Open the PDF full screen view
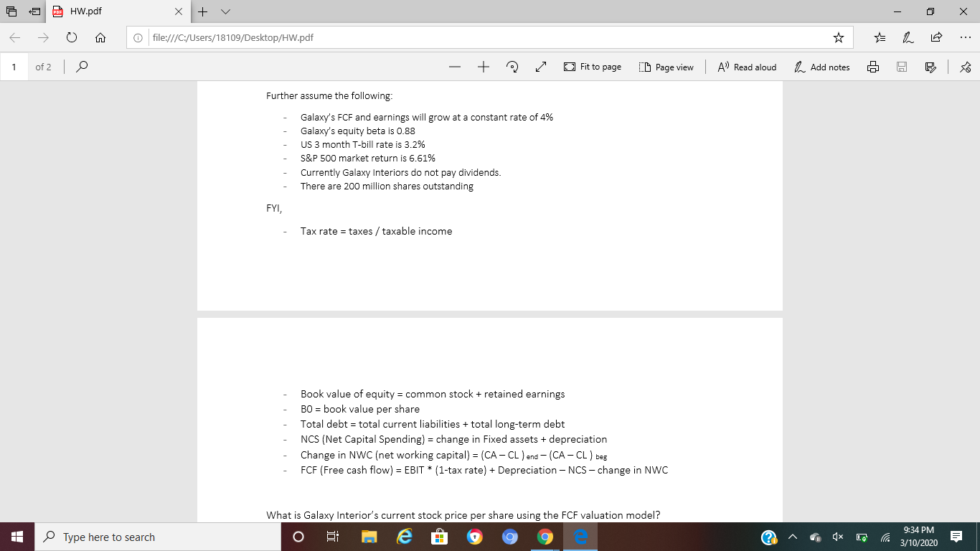Image resolution: width=980 pixels, height=551 pixels. coord(540,66)
